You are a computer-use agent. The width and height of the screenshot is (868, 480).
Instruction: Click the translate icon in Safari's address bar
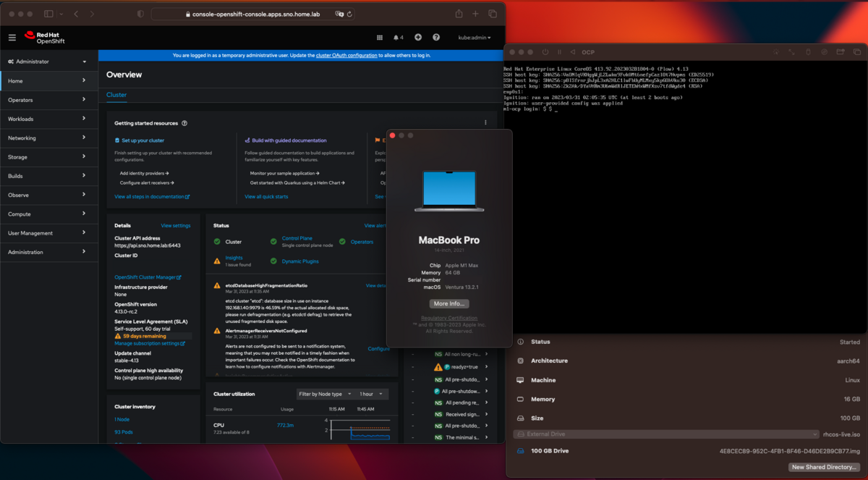point(339,14)
